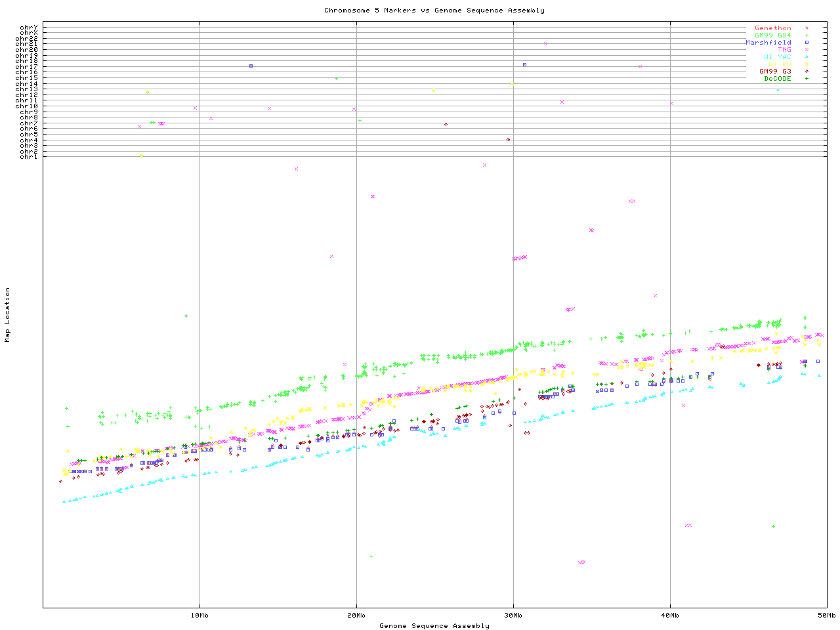Click the 50Mb x-axis tick label
This screenshot has height=630, width=840.
coord(826,616)
